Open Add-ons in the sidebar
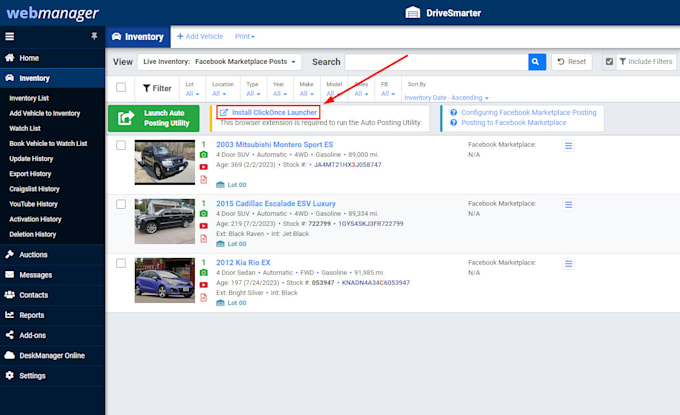This screenshot has height=415, width=680. point(52,335)
